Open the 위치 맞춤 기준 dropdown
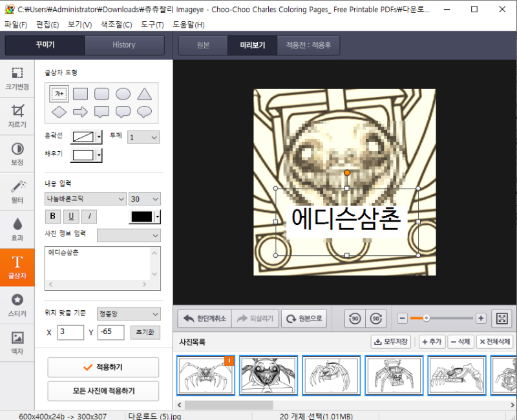The width and height of the screenshot is (517, 420). click(129, 314)
